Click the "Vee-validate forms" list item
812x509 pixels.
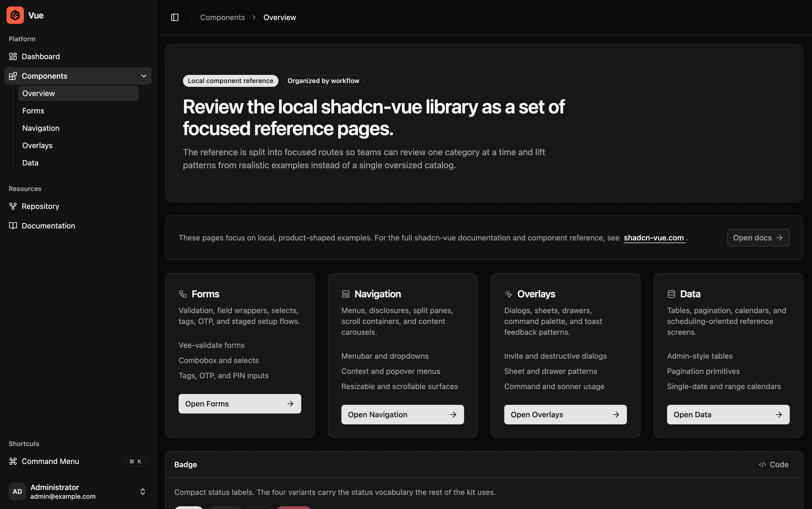coord(212,345)
